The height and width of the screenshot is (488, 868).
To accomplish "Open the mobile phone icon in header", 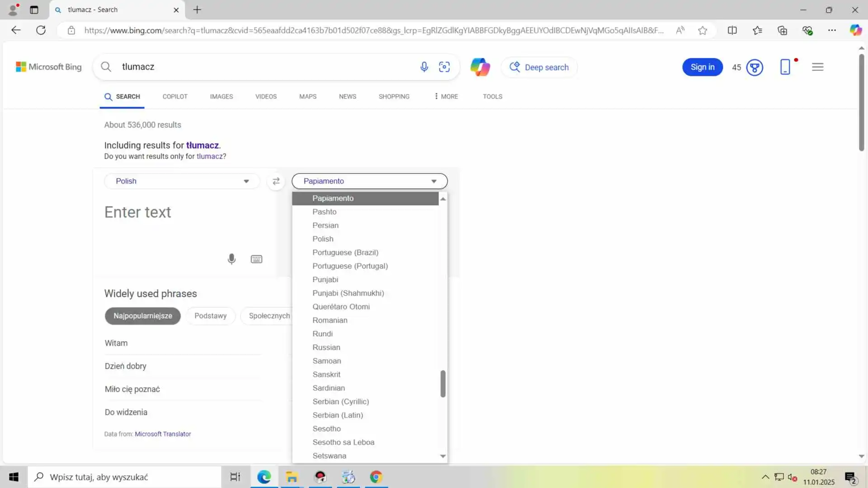I will click(785, 67).
